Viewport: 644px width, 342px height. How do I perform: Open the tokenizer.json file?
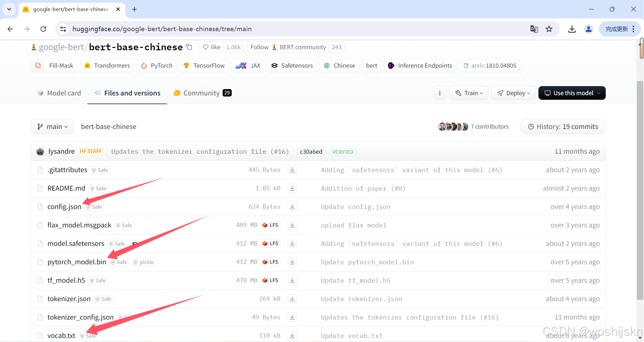click(69, 299)
